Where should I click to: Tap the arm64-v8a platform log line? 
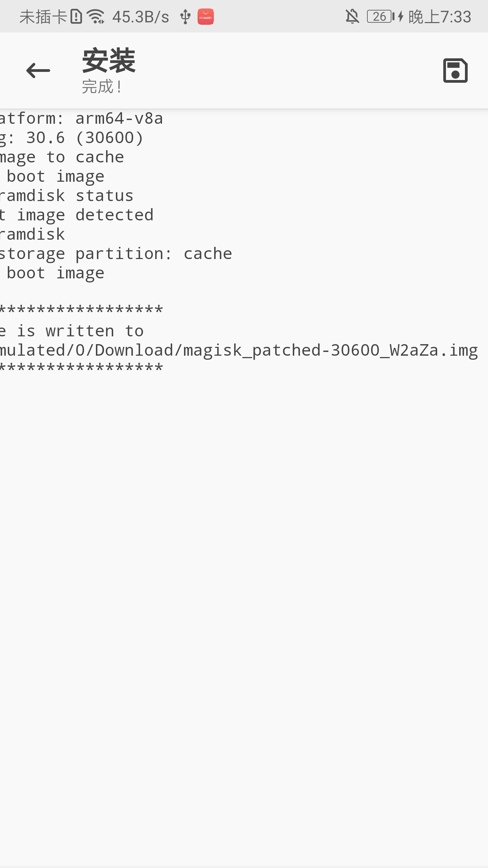pos(81,119)
